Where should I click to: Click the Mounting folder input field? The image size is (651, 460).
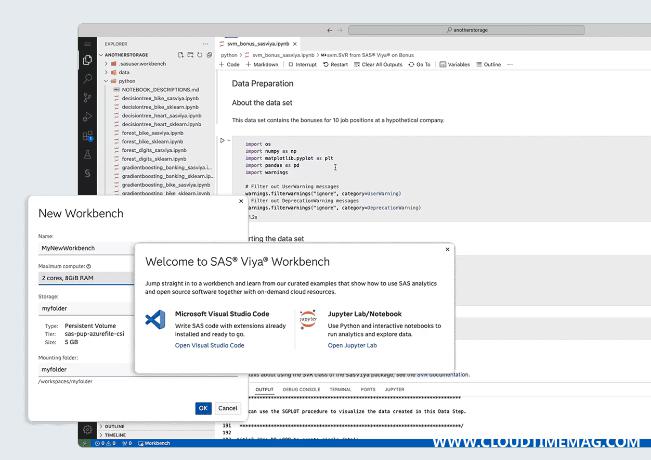(86, 369)
